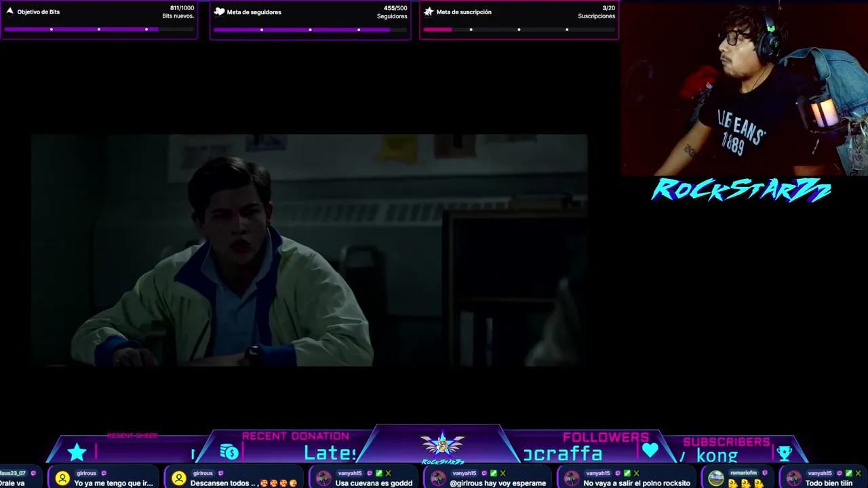Click the trophy icon in Subscribers panel
Viewport: 868px width, 488px height.
pyautogui.click(x=785, y=453)
